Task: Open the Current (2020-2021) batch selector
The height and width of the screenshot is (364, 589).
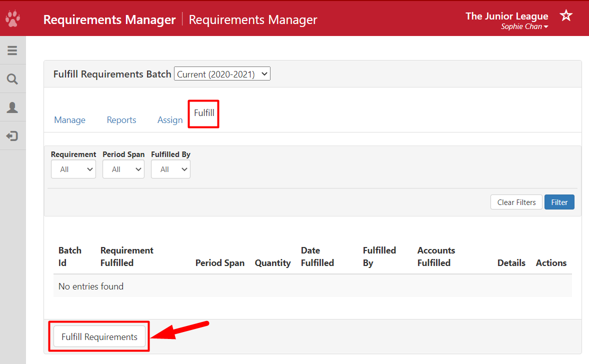Action: pyautogui.click(x=221, y=73)
